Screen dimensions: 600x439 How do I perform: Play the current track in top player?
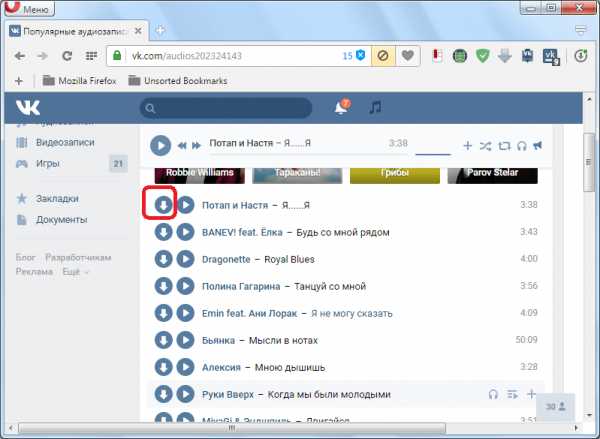[x=160, y=146]
